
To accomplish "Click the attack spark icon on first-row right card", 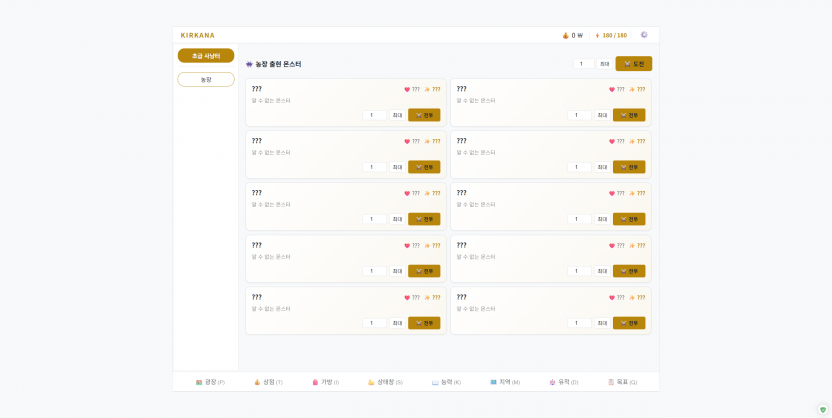I will 632,90.
